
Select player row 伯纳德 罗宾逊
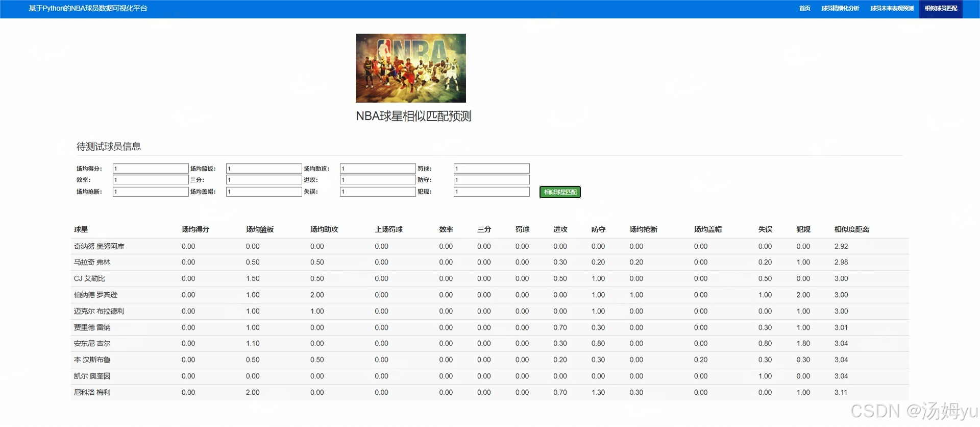(x=490, y=295)
